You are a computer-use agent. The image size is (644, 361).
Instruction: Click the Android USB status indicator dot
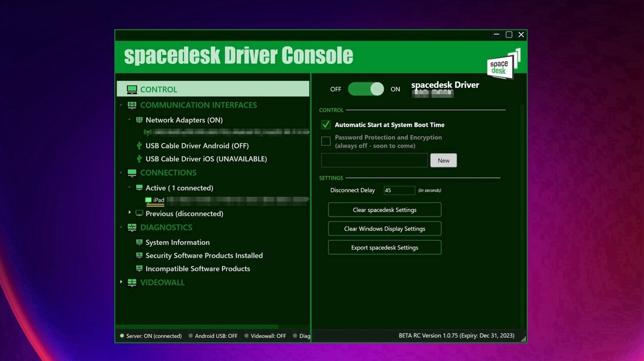[191, 336]
